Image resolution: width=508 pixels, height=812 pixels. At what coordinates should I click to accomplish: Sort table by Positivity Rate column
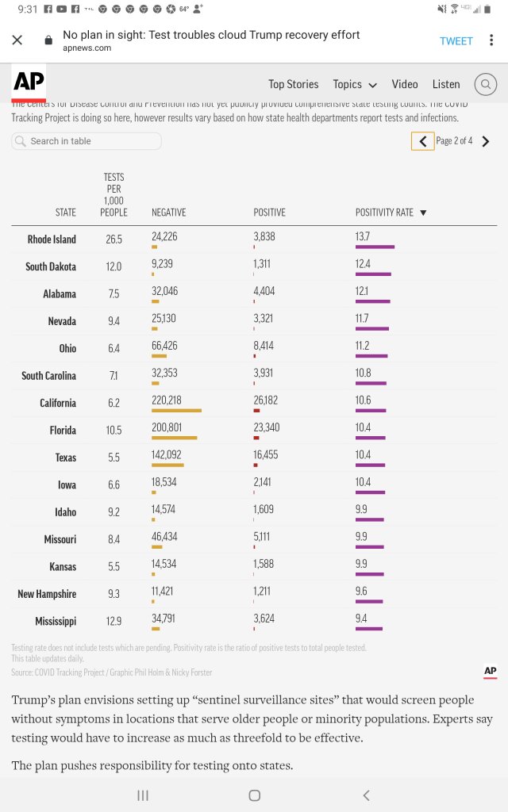391,213
